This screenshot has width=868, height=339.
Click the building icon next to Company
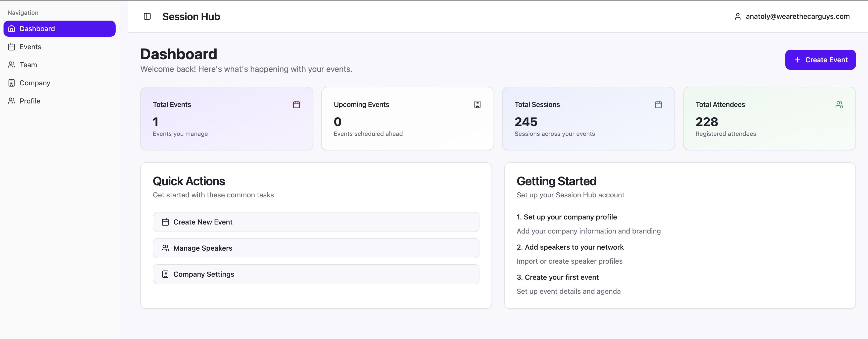pyautogui.click(x=12, y=83)
